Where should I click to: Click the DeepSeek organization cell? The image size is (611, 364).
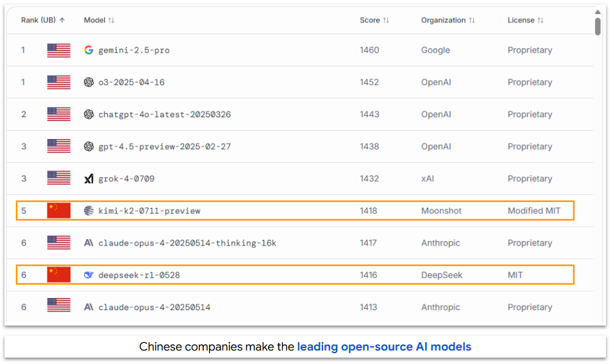[442, 275]
